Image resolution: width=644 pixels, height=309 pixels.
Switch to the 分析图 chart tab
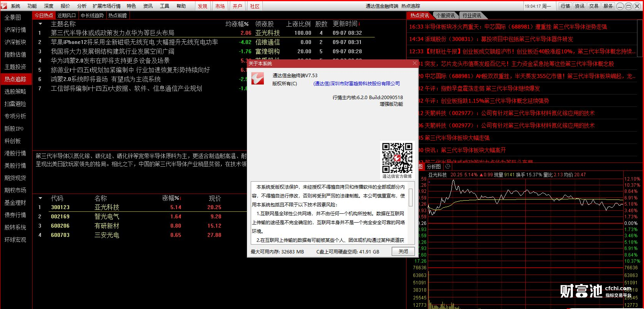434,167
